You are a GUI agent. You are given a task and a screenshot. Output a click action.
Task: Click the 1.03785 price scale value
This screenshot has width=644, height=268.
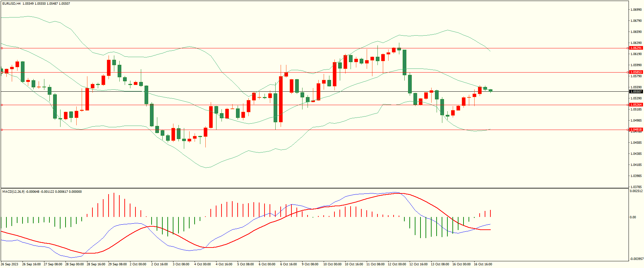(636, 187)
